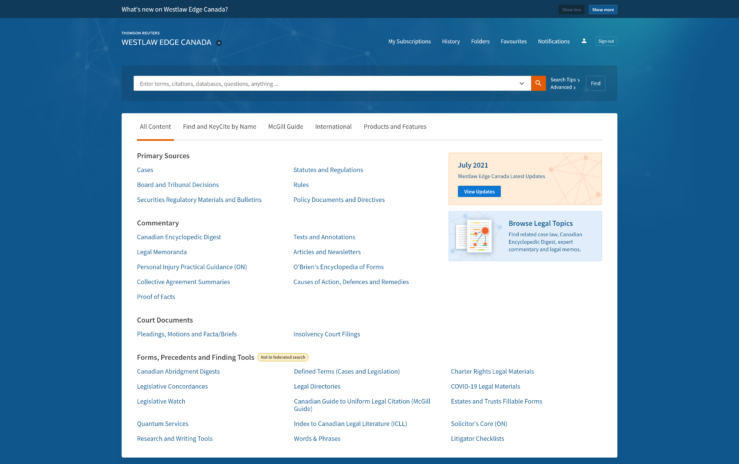Open Notifications in the header
The height and width of the screenshot is (464, 739).
click(x=554, y=41)
